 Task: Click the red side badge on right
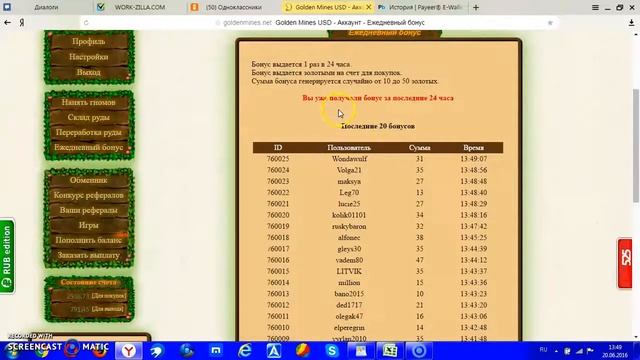[x=625, y=263]
